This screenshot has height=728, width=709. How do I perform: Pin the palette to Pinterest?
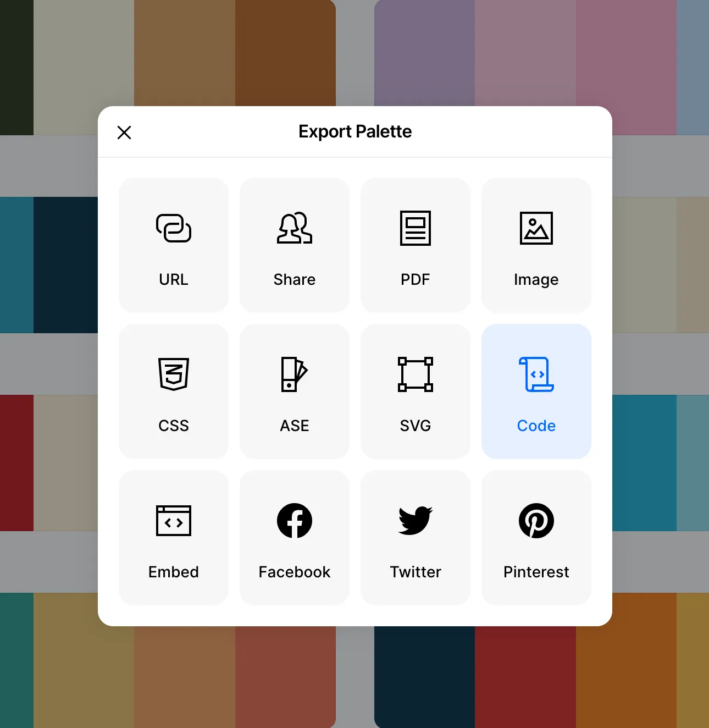tap(536, 537)
